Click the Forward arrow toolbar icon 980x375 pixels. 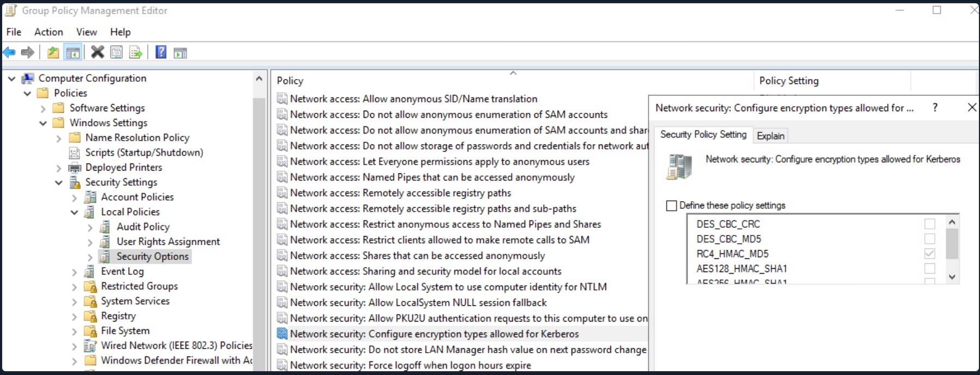click(x=27, y=52)
